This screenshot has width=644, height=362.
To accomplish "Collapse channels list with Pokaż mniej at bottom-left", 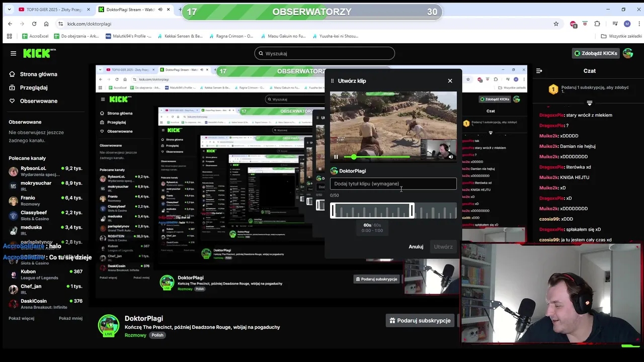I will pyautogui.click(x=70, y=318).
